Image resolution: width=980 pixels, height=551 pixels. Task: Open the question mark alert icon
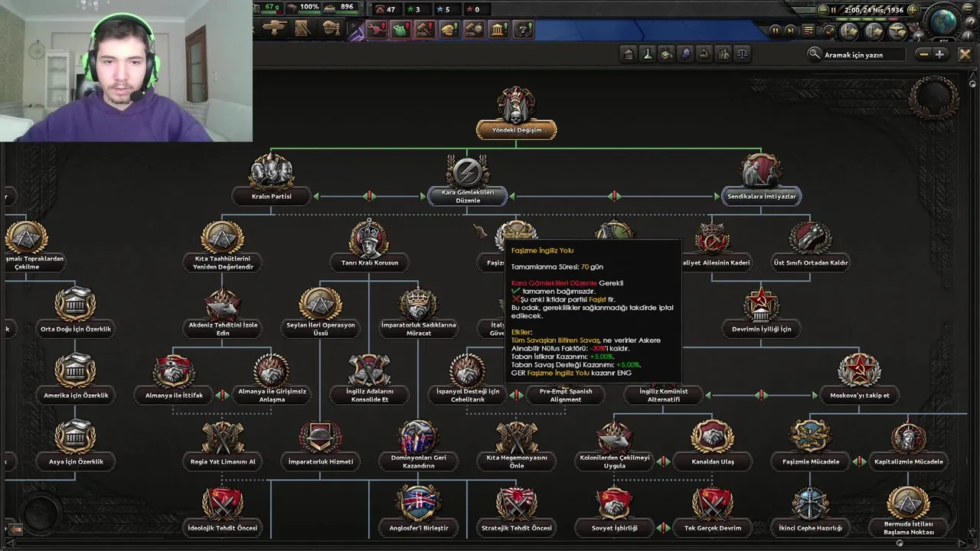(523, 30)
